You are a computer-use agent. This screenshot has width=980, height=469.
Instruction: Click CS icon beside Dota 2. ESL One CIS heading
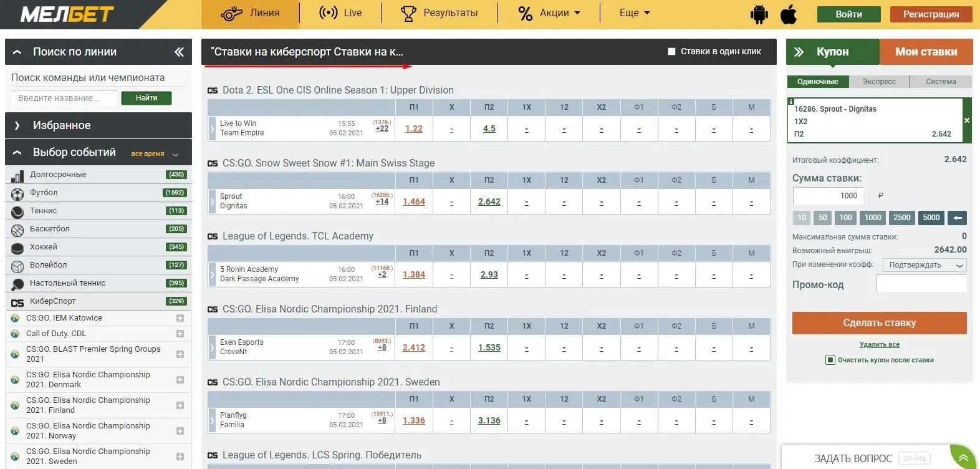(x=213, y=90)
